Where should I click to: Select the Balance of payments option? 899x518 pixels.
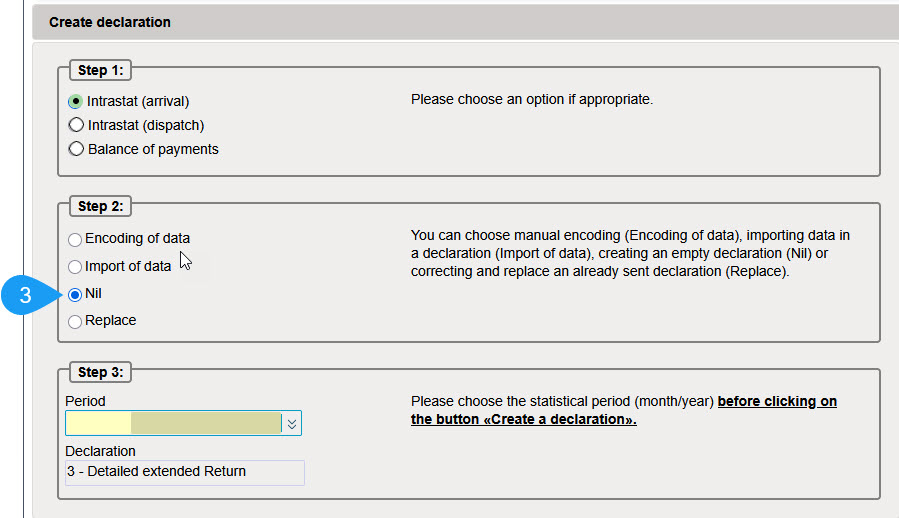point(75,149)
